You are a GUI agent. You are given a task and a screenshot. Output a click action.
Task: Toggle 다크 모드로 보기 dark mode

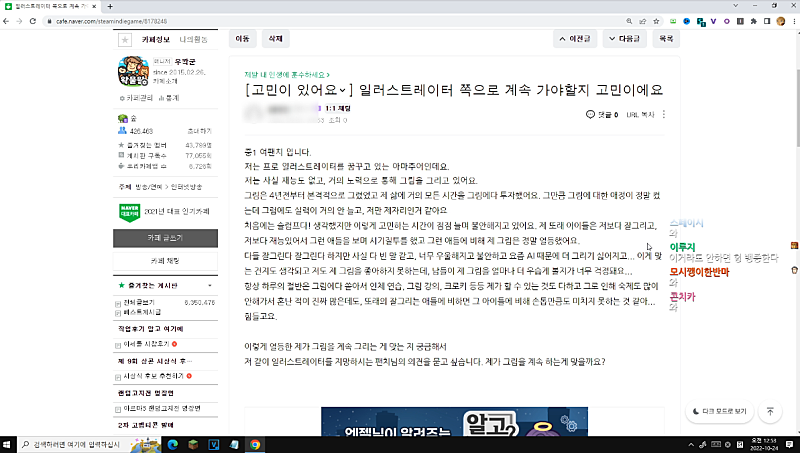pos(719,411)
